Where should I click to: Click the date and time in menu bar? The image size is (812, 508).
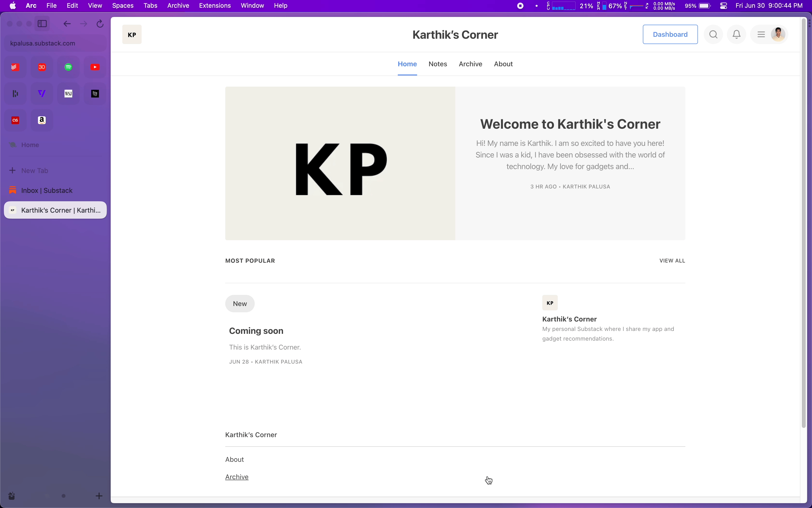click(769, 6)
